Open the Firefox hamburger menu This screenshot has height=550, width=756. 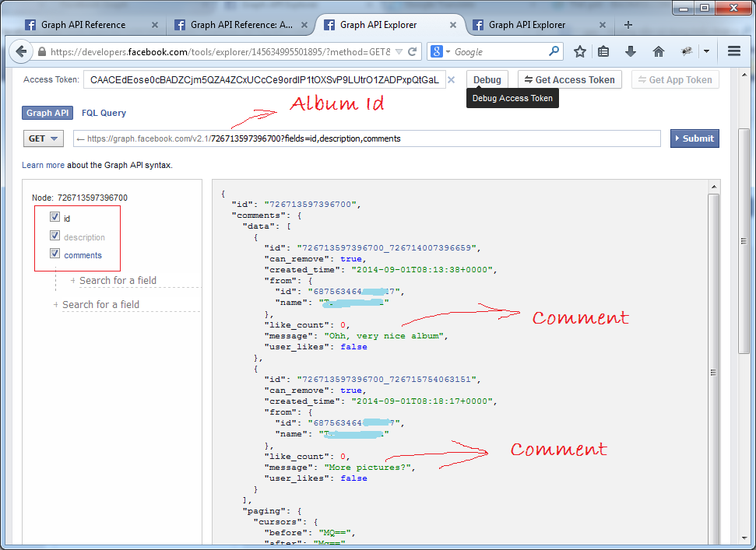click(x=734, y=51)
